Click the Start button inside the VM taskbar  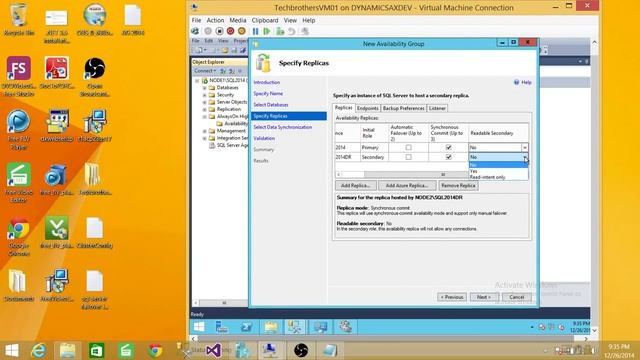199,327
